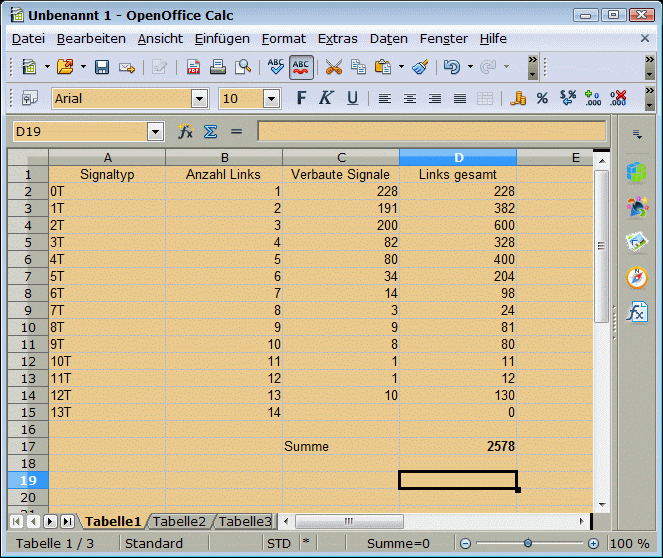663x558 pixels.
Task: Click the Cut scissors icon
Action: (x=333, y=67)
